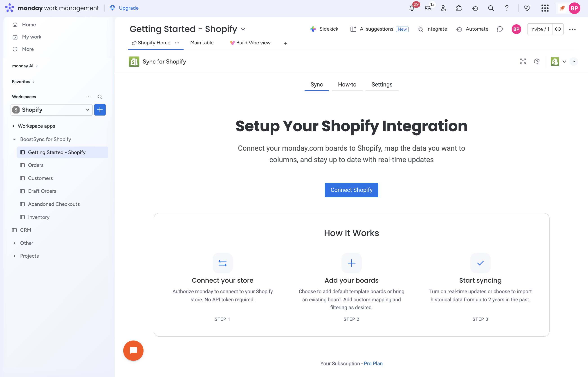Select the Sync tab
The width and height of the screenshot is (588, 377).
coord(317,85)
